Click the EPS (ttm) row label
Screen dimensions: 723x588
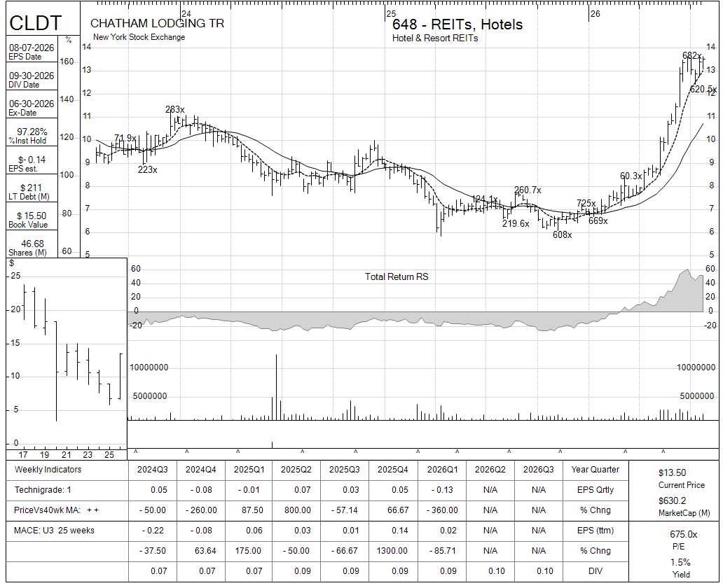(595, 531)
